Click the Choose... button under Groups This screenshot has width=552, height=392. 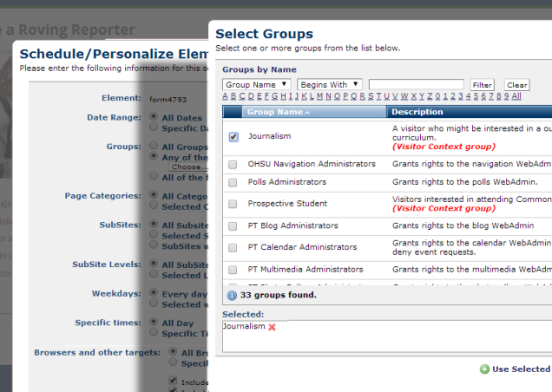[189, 167]
